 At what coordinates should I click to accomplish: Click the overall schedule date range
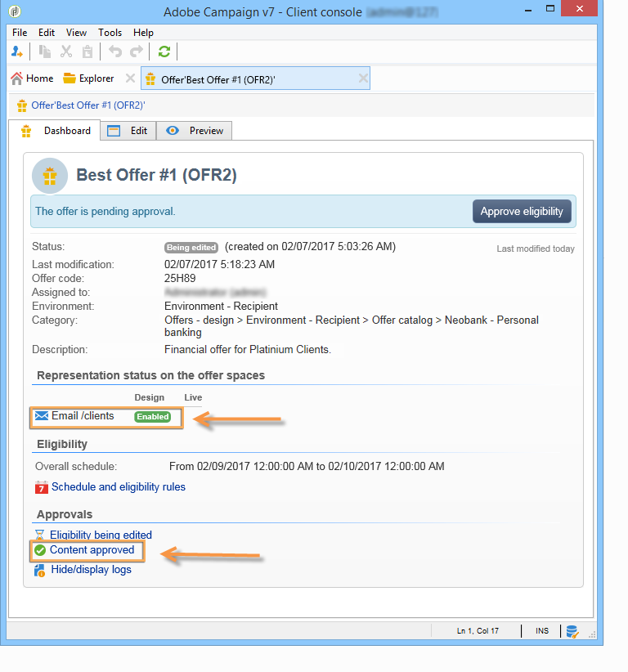(307, 466)
